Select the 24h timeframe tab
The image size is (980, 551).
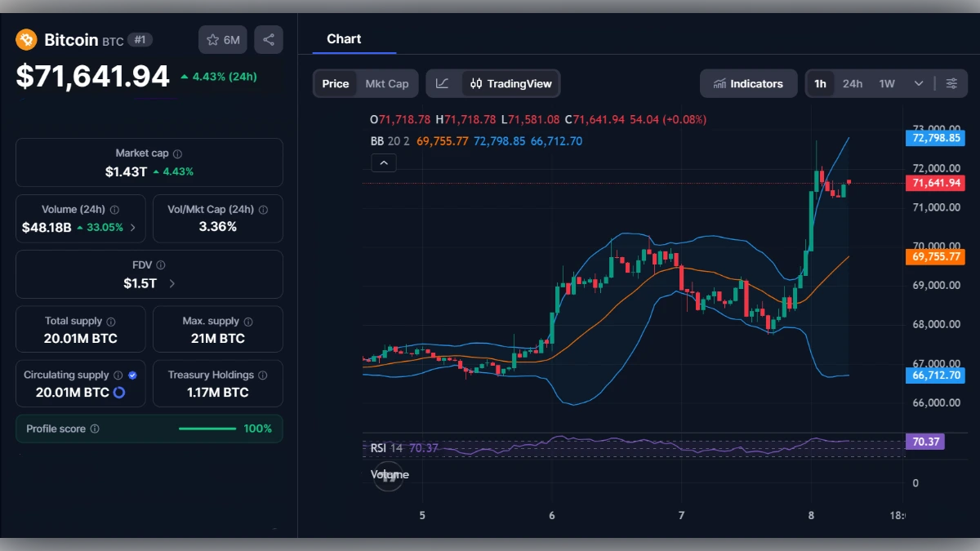[x=852, y=83]
